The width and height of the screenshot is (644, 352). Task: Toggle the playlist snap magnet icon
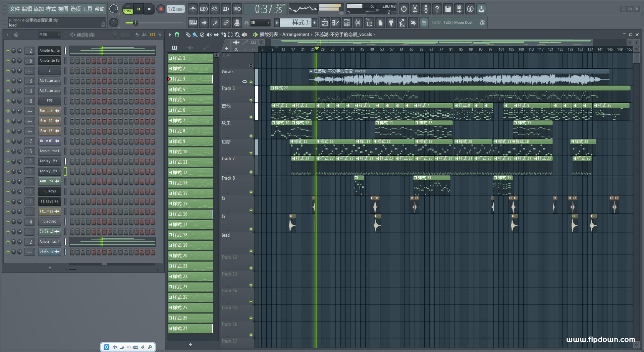[177, 35]
